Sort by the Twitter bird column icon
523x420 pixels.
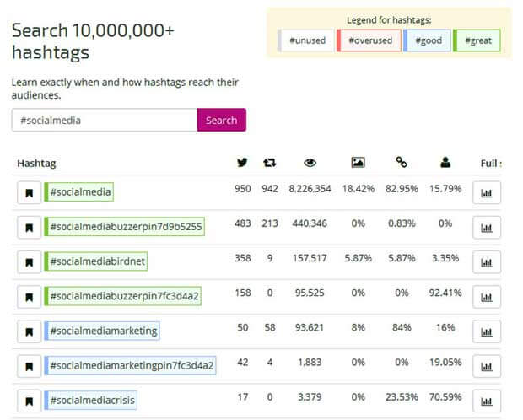pyautogui.click(x=242, y=163)
